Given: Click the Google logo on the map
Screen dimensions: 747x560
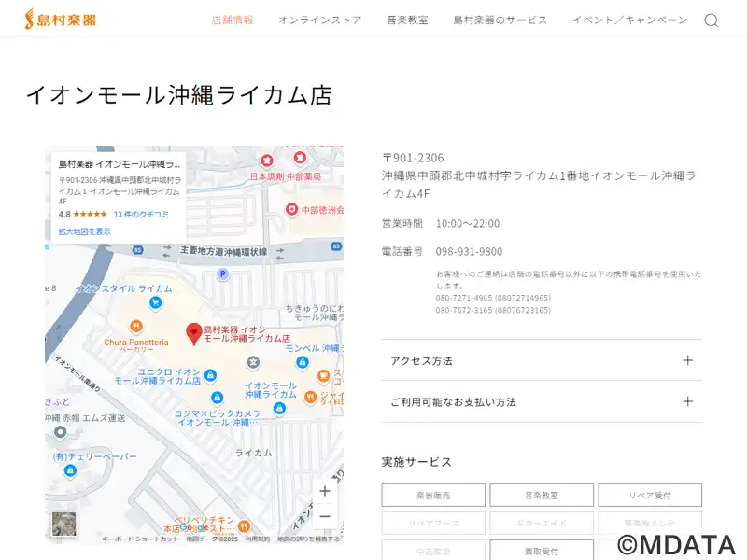Looking at the screenshot, I should coord(193,527).
